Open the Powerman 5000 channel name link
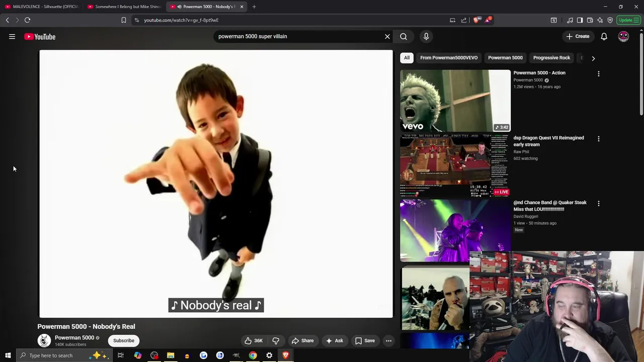 tap(74, 337)
